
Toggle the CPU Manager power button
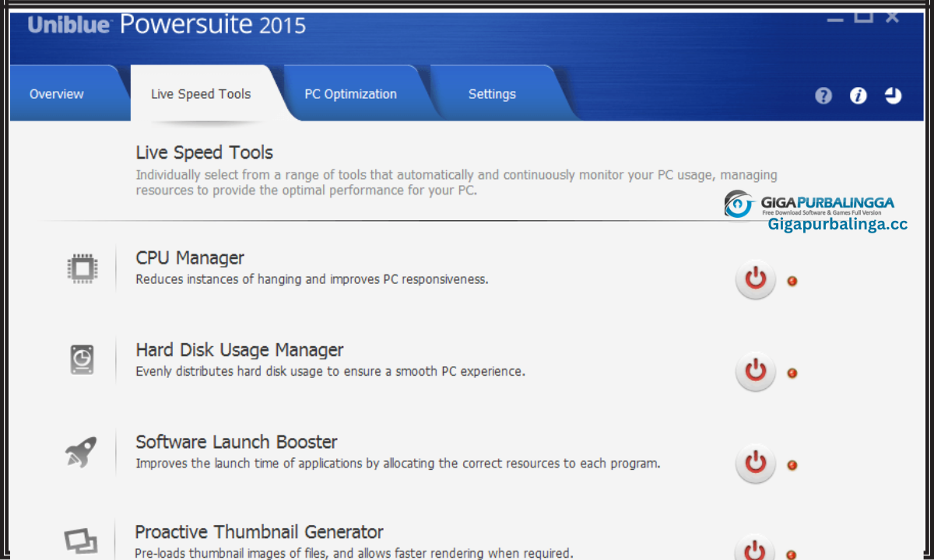point(756,279)
